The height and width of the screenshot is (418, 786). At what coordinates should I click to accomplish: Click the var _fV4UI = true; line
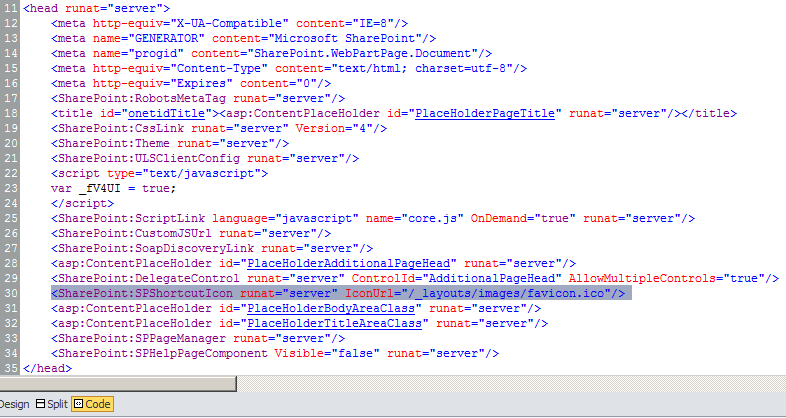pos(113,188)
